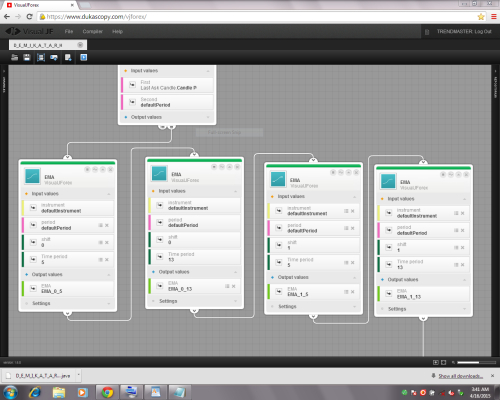The width and height of the screenshot is (500, 400).
Task: Expand Output values in top block
Action: pos(208,117)
